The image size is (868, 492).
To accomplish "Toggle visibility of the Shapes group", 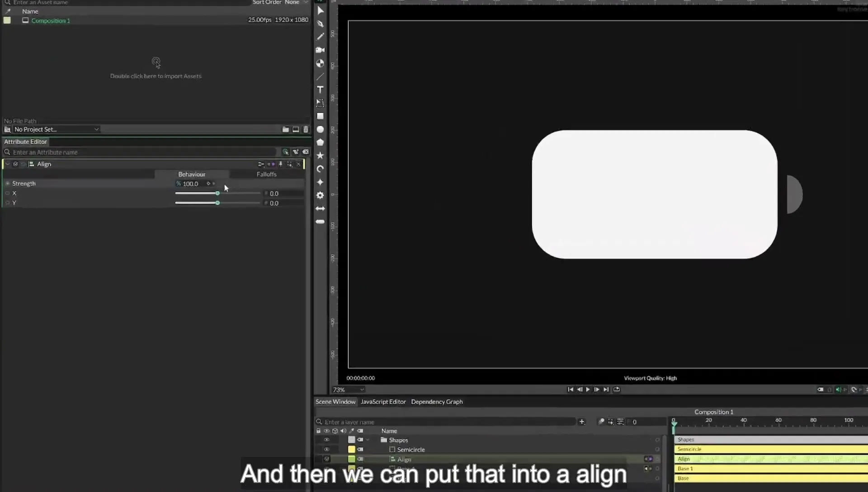I will point(326,440).
